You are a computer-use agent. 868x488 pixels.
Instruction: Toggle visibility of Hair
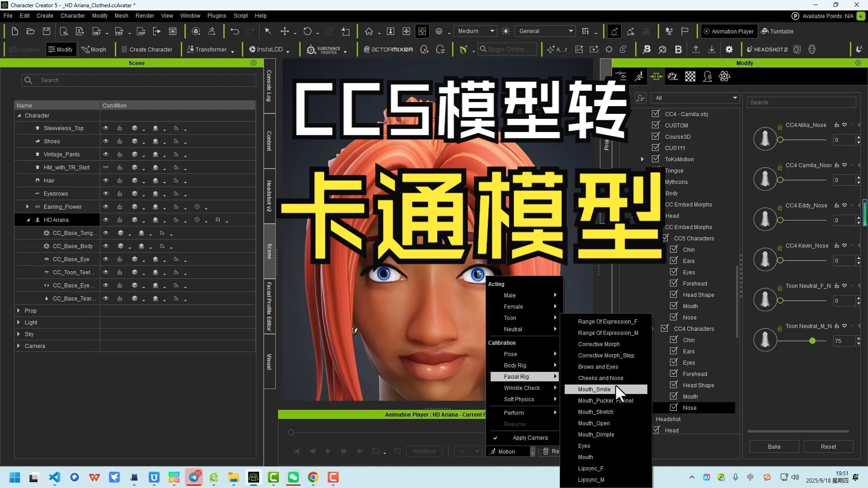point(106,181)
